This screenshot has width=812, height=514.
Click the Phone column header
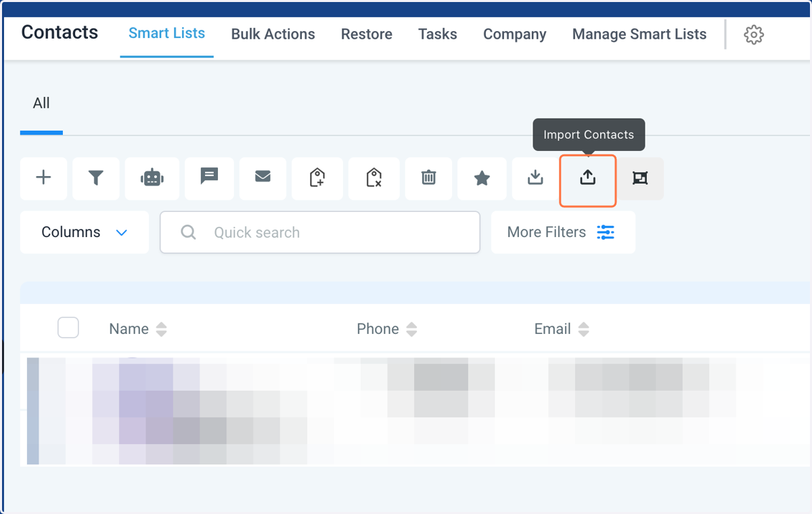point(378,329)
